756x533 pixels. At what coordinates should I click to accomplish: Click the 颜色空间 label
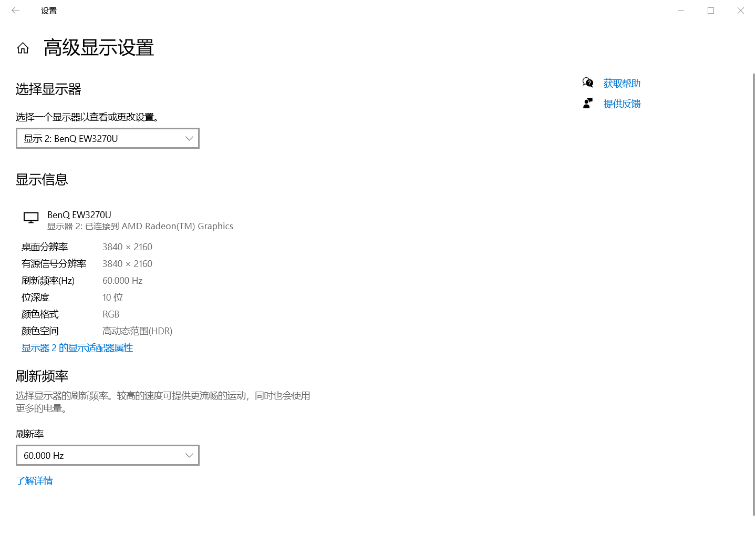point(40,331)
